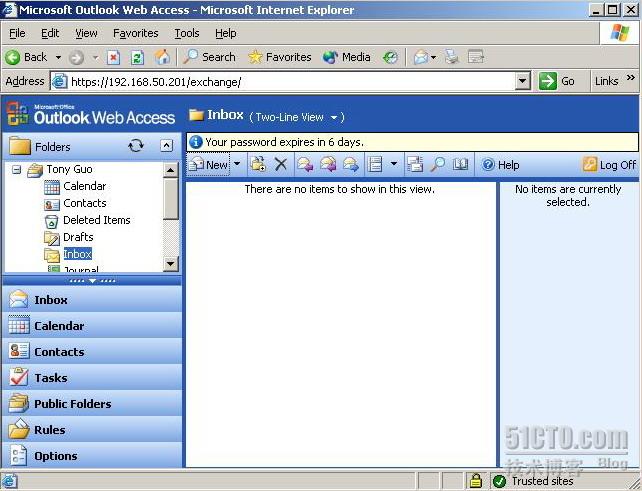
Task: Select Inbox in the folder tree
Action: pos(77,254)
